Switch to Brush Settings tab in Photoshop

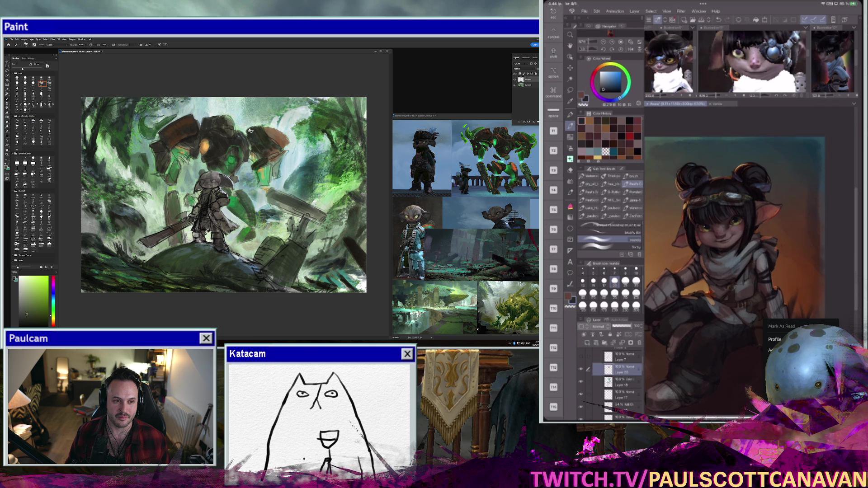click(28, 58)
